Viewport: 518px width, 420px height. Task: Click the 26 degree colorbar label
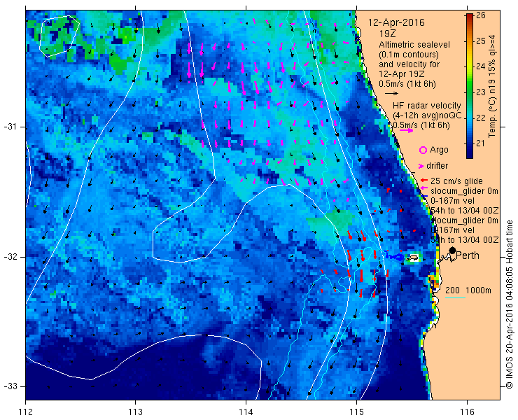(x=481, y=15)
